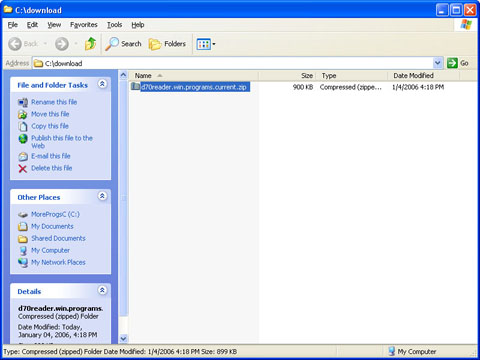Click the Copy this file icon
The image size is (480, 360).
pos(23,126)
